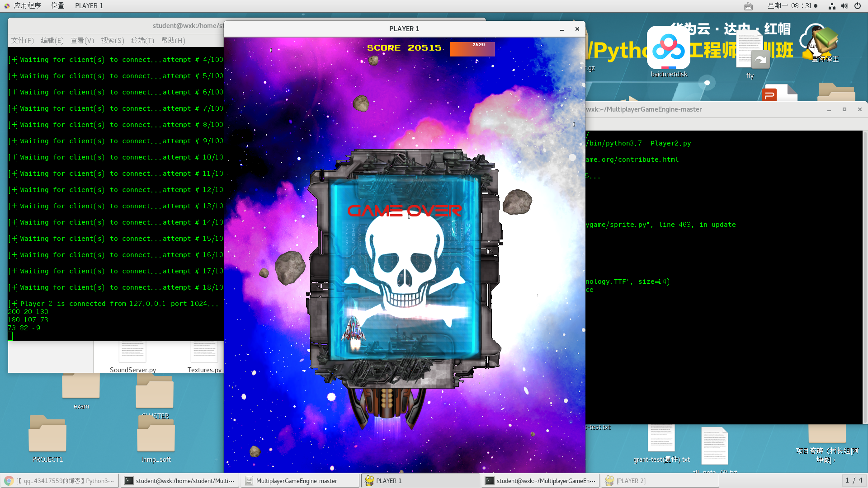The image size is (868, 488).
Task: Open terminal 查看(V) menu
Action: click(x=82, y=41)
